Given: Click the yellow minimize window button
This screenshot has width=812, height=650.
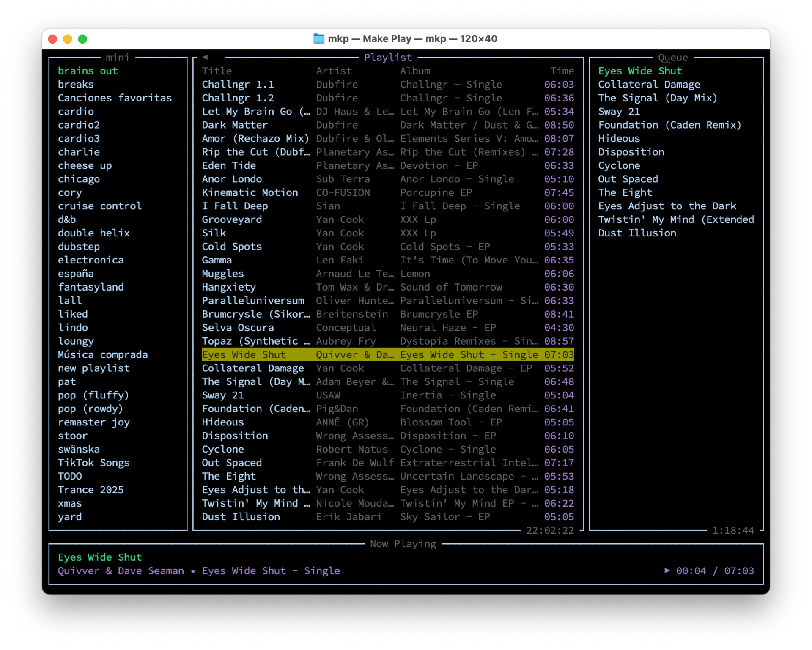Looking at the screenshot, I should (67, 39).
